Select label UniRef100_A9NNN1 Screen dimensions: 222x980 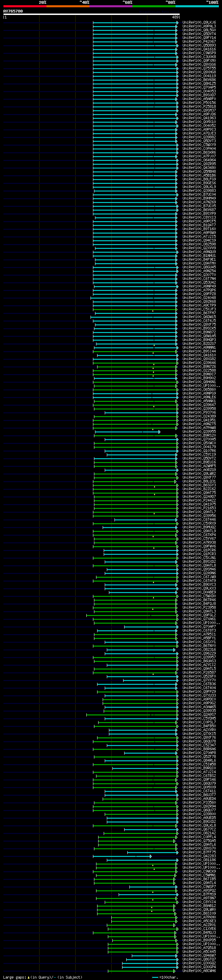[199, 347]
